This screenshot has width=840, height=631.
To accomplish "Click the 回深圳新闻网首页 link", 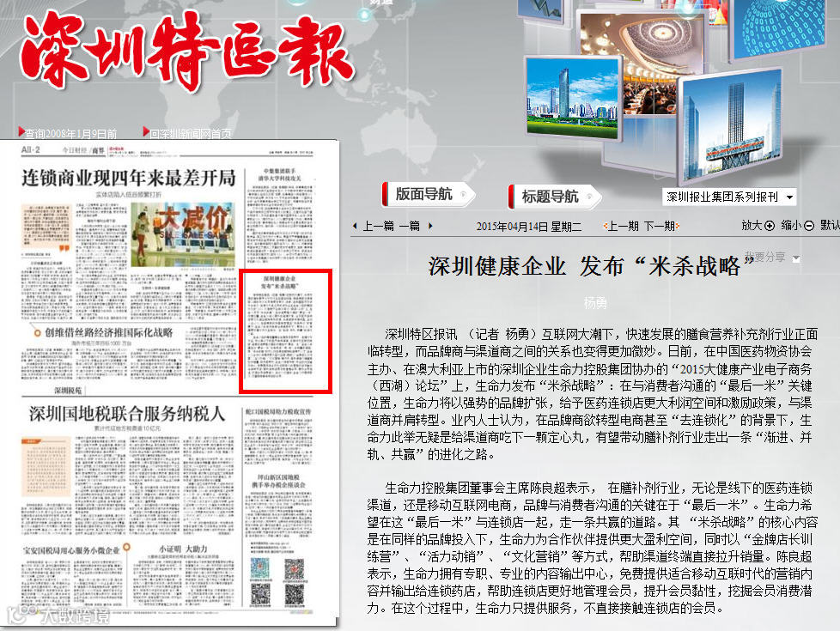I will pos(191,133).
